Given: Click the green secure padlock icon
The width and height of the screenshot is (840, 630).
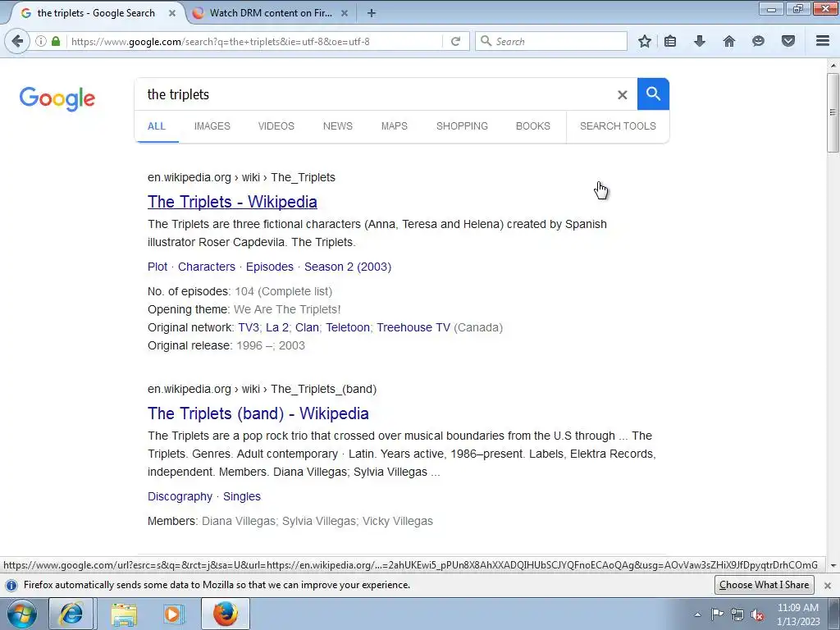Looking at the screenshot, I should coord(56,41).
